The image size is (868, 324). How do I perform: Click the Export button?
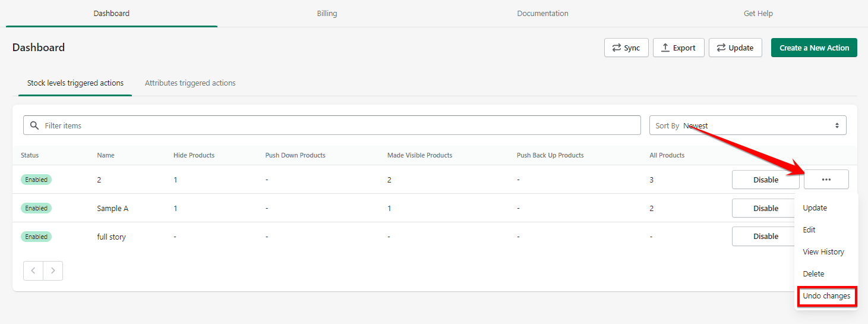(678, 48)
